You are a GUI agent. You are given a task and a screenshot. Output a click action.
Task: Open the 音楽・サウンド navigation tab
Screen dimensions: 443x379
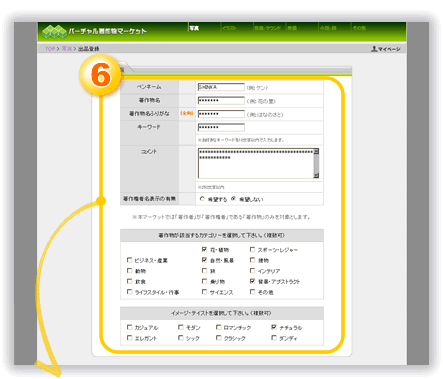(x=267, y=28)
